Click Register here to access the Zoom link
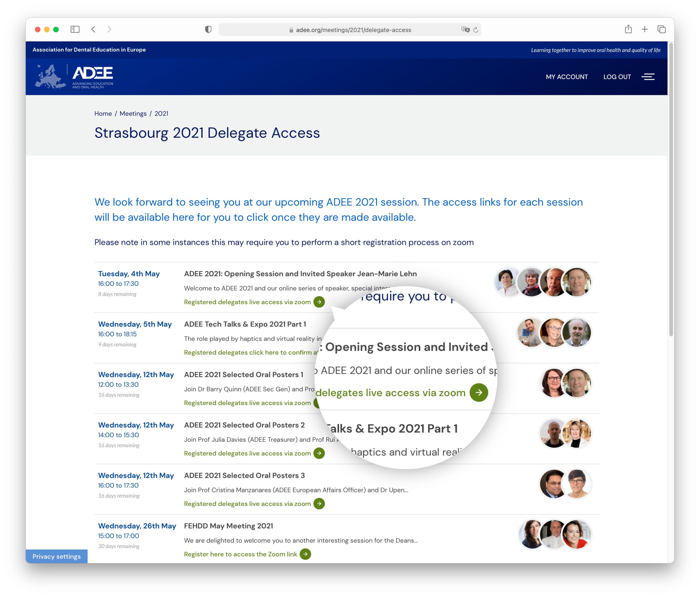 [x=240, y=554]
